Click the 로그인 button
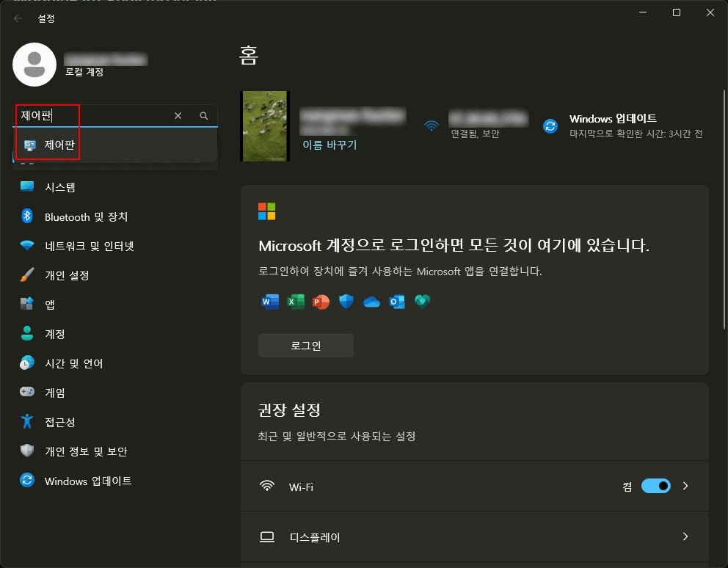 pyautogui.click(x=306, y=346)
